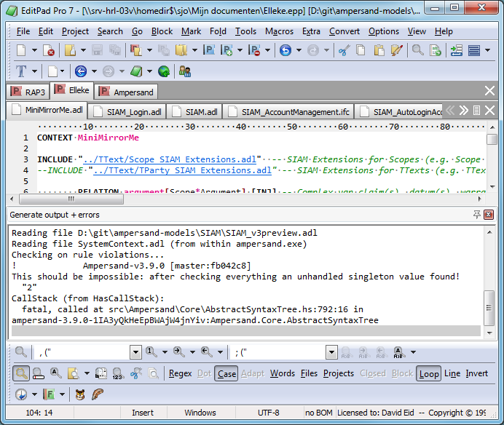Click the count matches 123 icon
The width and height of the screenshot is (504, 425).
tap(118, 373)
